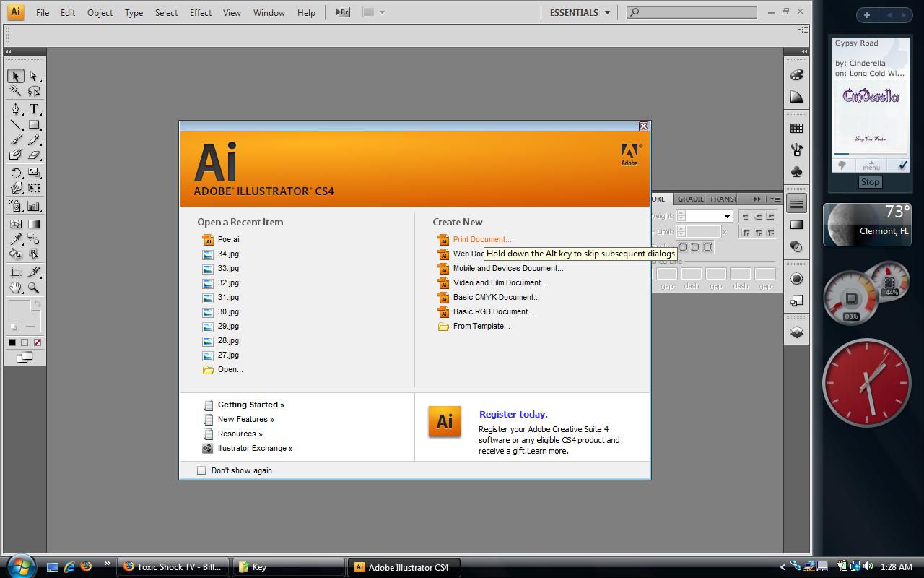
Task: Select the Lasso tool
Action: click(x=34, y=91)
